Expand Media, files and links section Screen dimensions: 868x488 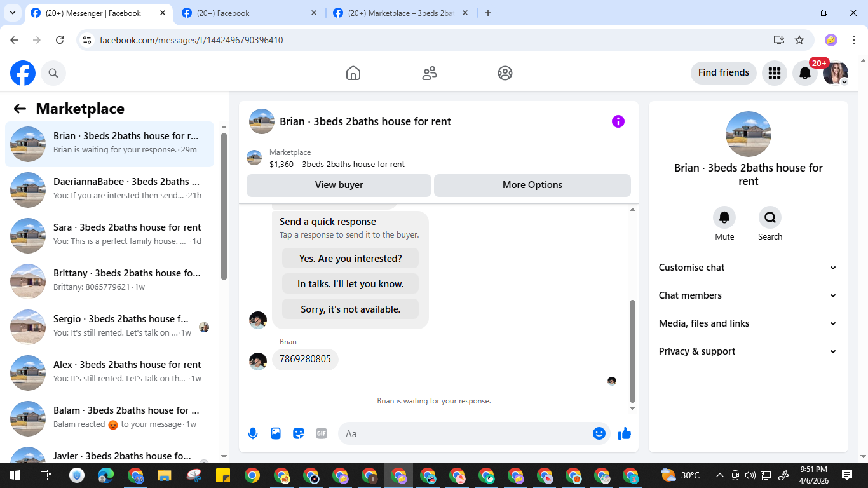tap(748, 323)
